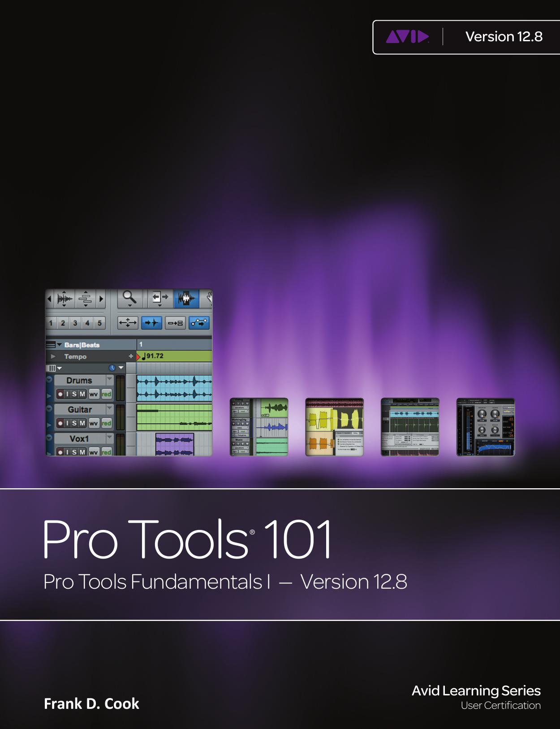Viewport: 560px width, 729px height.
Task: Click the 'Avid Learning Series' text
Action: [x=476, y=690]
